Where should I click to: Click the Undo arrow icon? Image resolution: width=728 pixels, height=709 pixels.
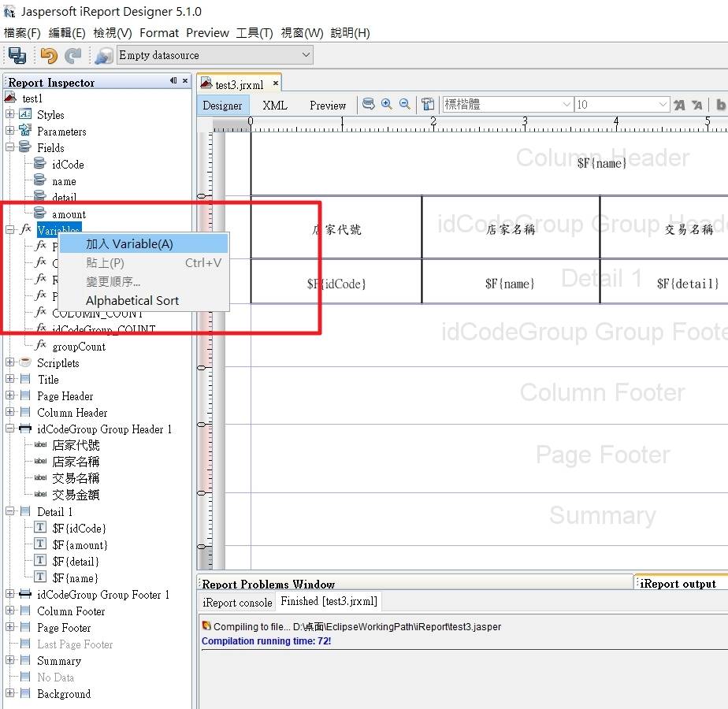48,55
